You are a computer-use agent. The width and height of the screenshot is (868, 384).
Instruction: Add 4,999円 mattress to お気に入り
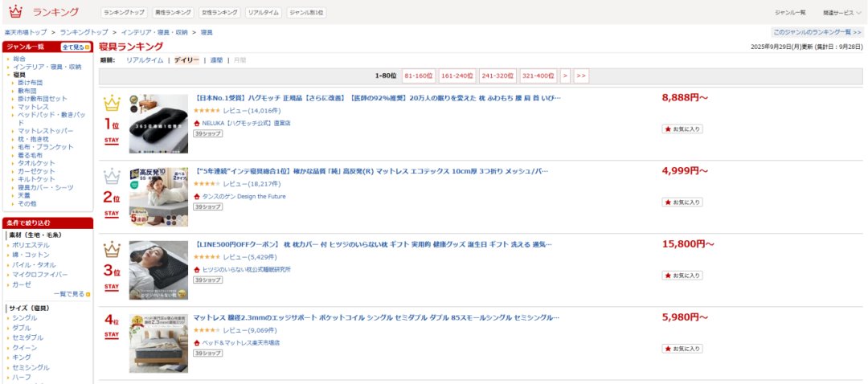pos(682,202)
